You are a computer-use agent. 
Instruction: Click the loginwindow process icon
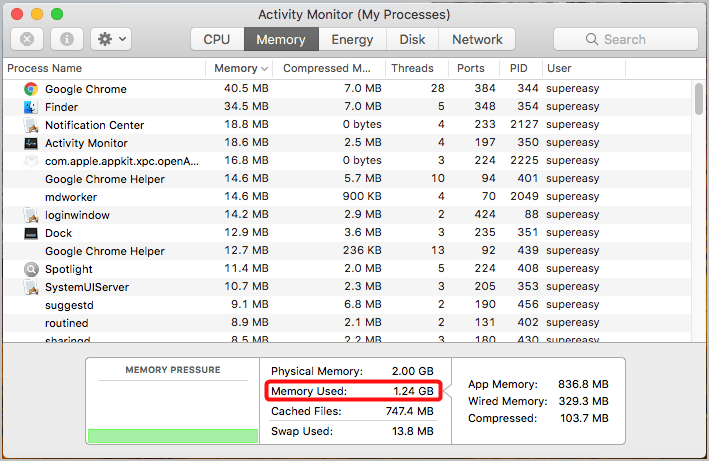point(31,215)
